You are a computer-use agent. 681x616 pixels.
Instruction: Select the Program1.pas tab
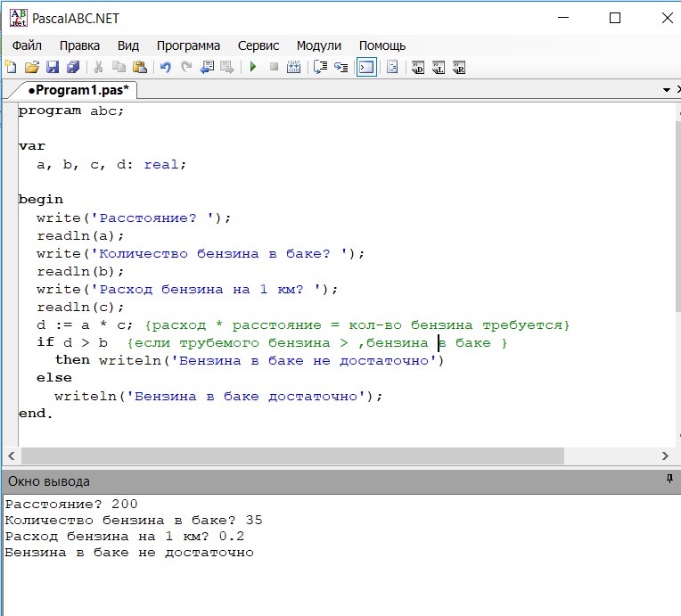(x=77, y=90)
